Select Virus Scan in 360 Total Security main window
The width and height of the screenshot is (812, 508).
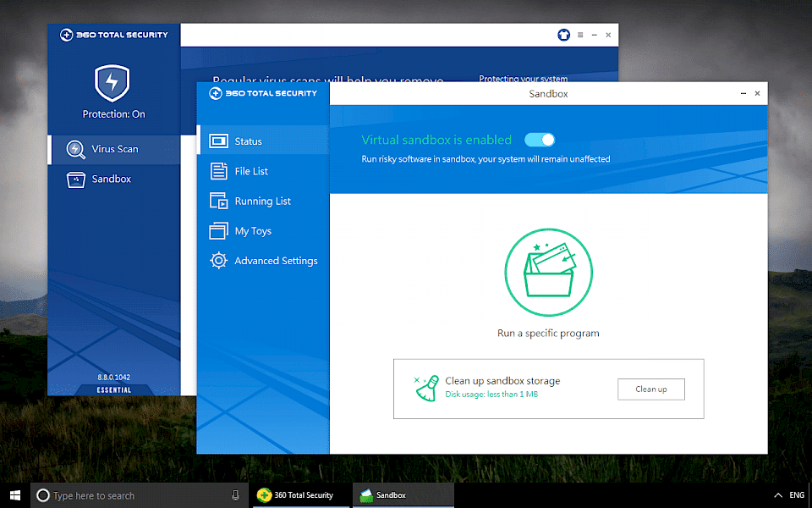click(114, 149)
